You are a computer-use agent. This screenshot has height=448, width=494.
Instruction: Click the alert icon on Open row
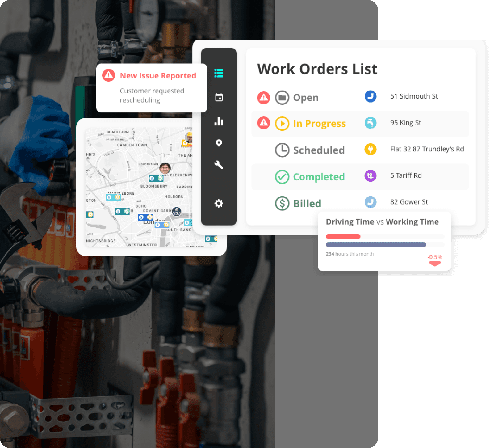(x=263, y=98)
